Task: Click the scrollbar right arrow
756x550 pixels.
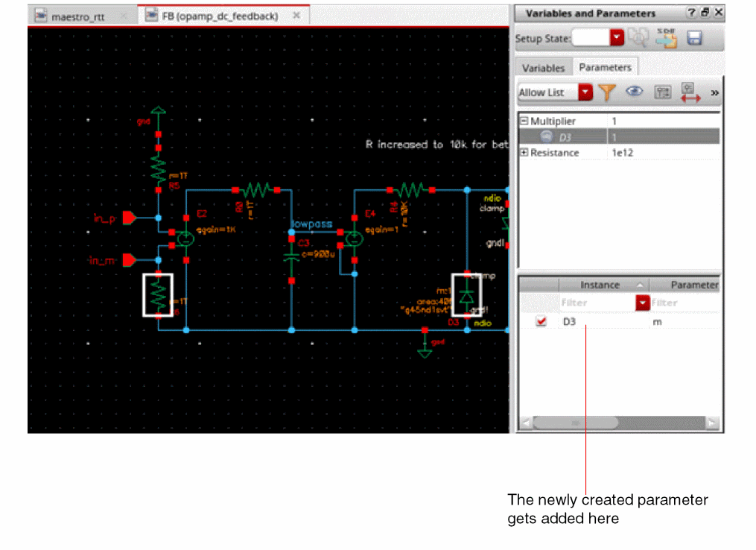Action: pos(711,423)
